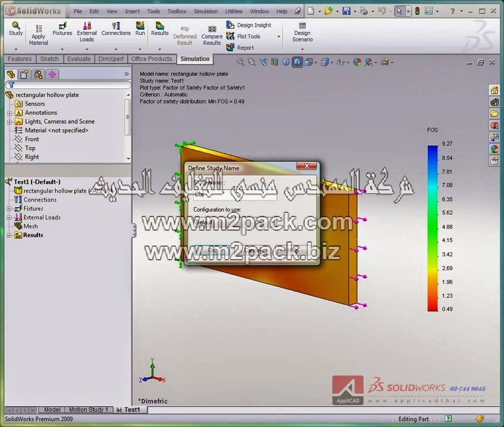Screen dimensions: 504x427
Task: Switch to the Office Products tab
Action: (151, 59)
